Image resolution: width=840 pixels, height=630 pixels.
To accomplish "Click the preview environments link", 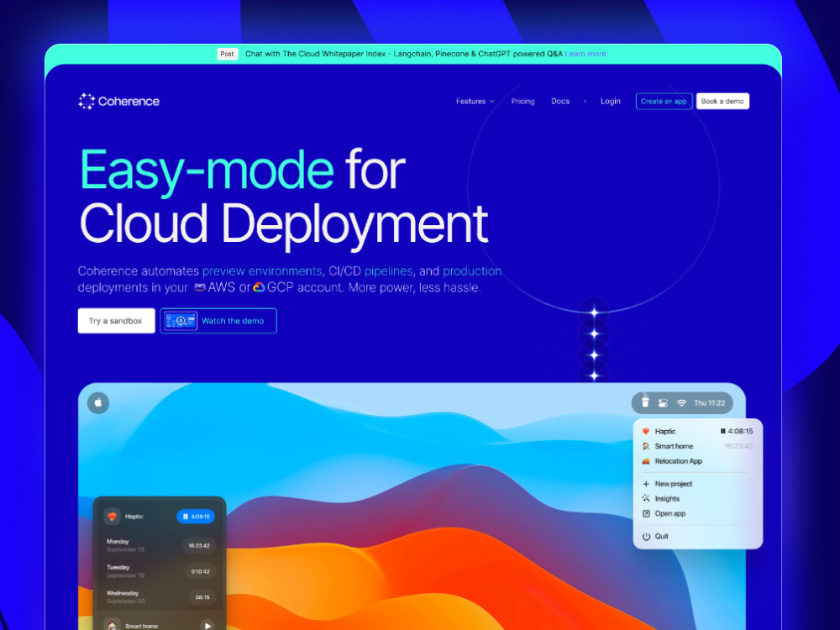I will tap(262, 271).
